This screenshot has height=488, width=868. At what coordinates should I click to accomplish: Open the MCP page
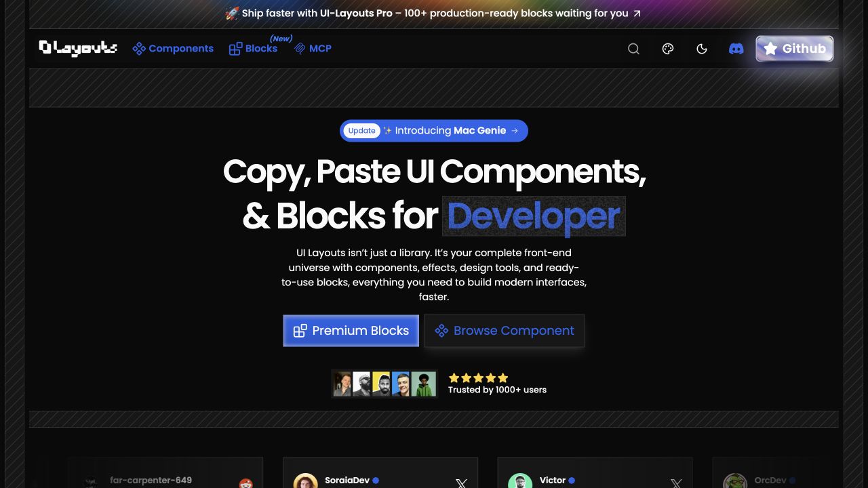pyautogui.click(x=313, y=48)
